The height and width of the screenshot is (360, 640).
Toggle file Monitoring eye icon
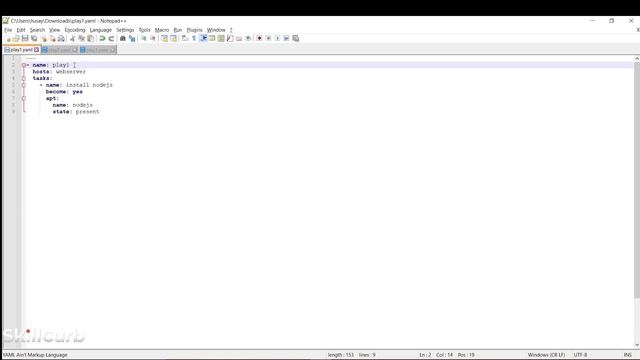pos(248,38)
